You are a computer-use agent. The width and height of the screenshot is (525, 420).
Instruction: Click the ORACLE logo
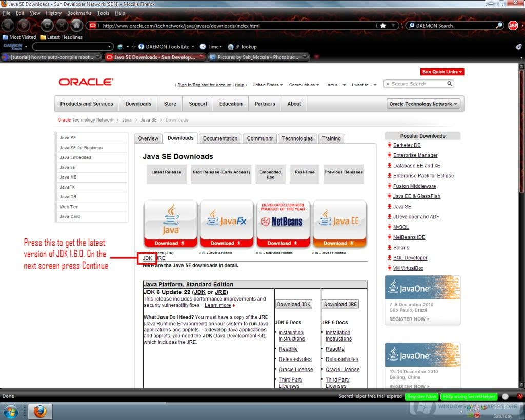click(x=86, y=82)
